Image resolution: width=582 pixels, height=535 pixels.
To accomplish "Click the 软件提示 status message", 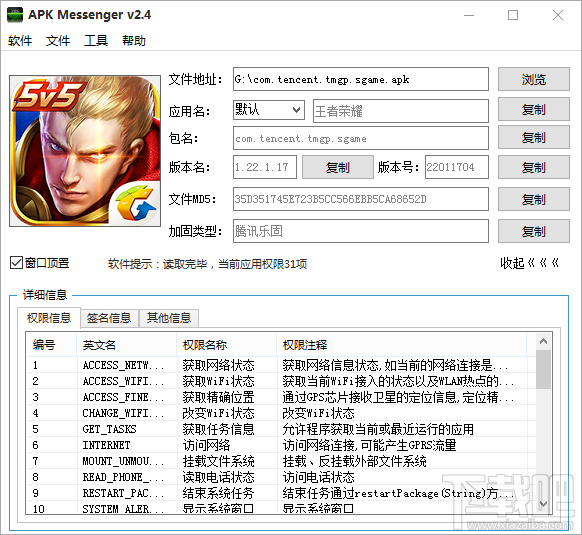I will click(207, 264).
